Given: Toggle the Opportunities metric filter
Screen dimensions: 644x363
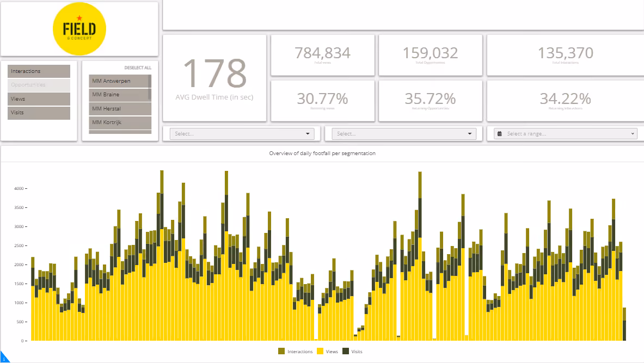Looking at the screenshot, I should click(x=39, y=84).
